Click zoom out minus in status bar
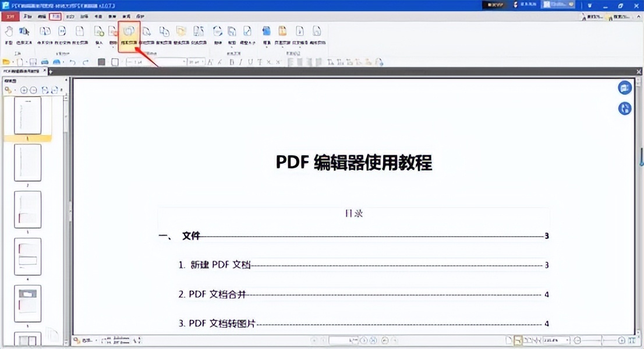644x349 pixels. point(578,340)
